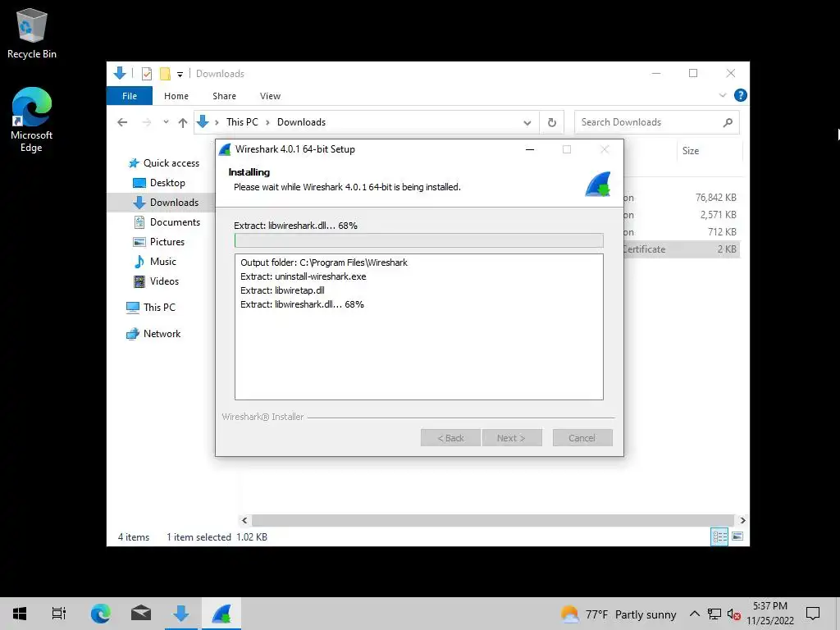840x630 pixels.
Task: Select Documents in the navigation pane
Action: point(167,221)
